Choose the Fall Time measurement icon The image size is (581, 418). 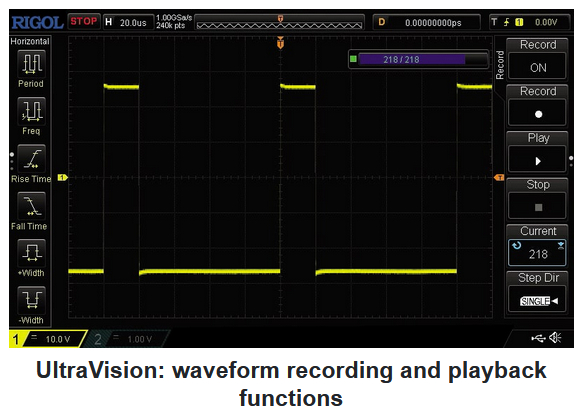pos(31,206)
